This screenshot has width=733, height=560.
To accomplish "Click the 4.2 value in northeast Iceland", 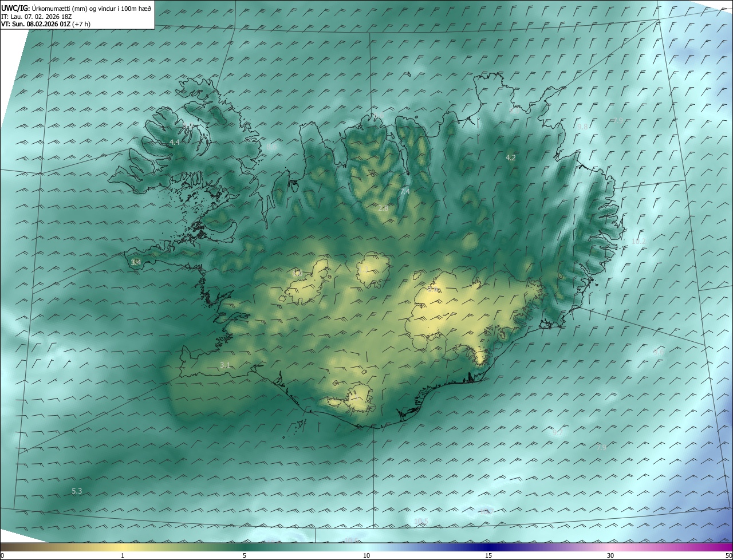I will 511,157.
